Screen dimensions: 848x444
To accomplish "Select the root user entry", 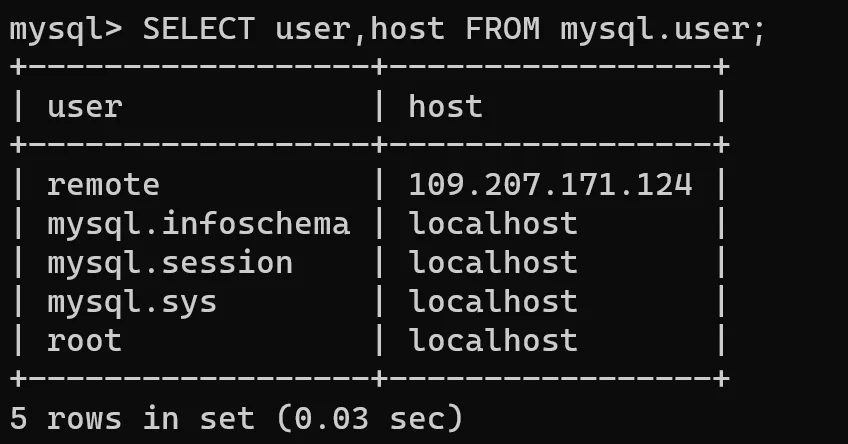I will pos(84,340).
